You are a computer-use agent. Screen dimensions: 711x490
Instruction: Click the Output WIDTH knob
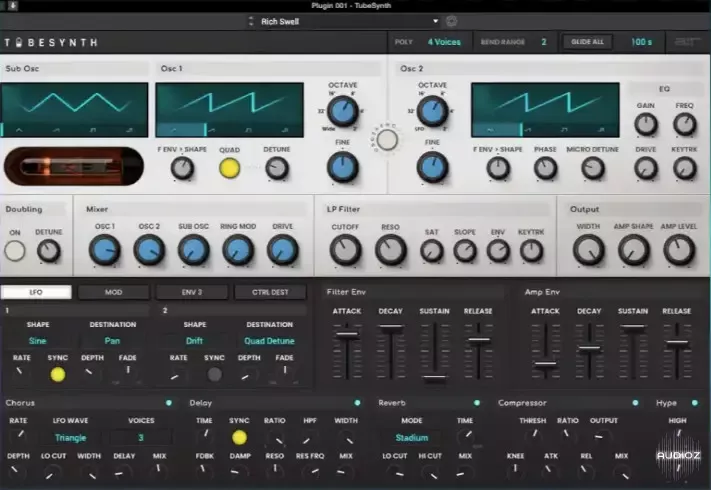[589, 250]
